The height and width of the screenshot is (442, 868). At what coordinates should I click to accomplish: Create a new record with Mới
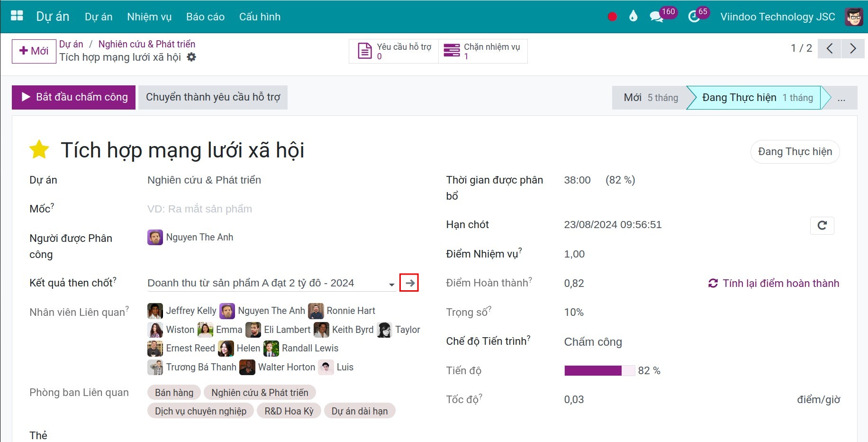34,51
